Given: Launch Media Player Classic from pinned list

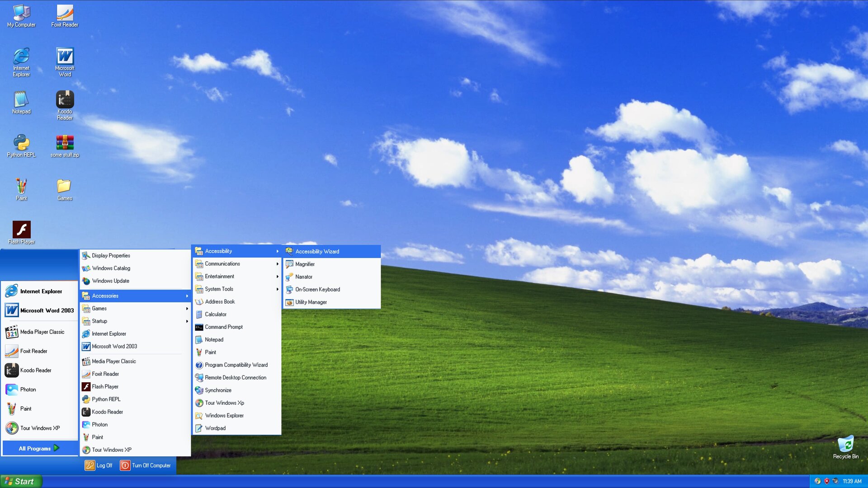Looking at the screenshot, I should [x=42, y=332].
